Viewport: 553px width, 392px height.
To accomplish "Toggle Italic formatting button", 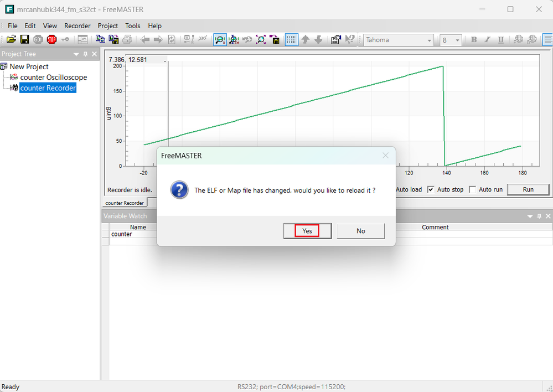I will click(487, 40).
